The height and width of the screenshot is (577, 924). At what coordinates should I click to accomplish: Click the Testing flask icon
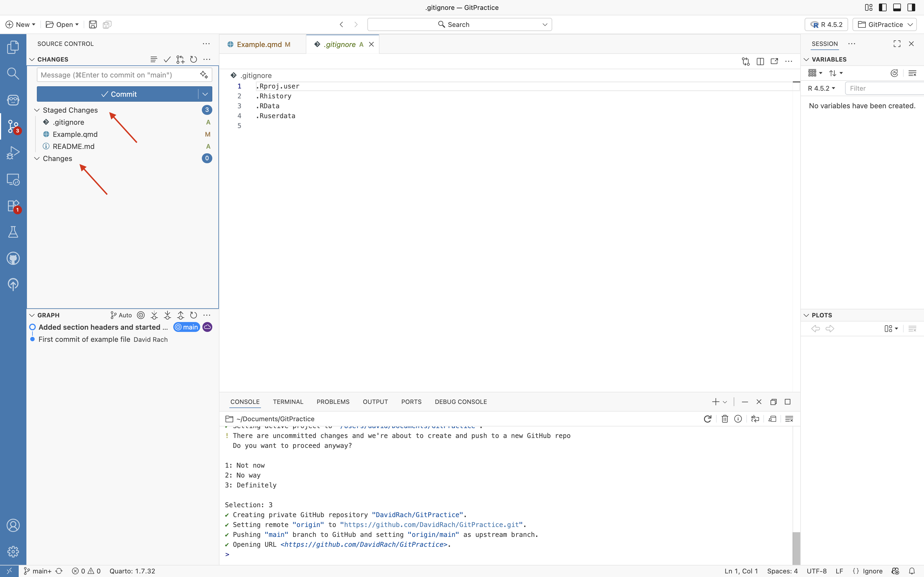pos(13,232)
